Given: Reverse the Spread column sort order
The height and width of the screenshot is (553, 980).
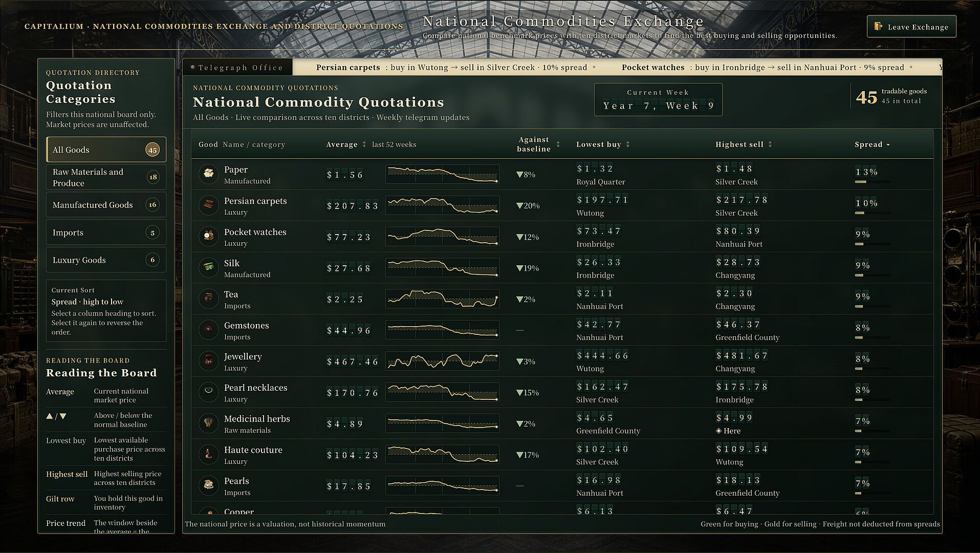Looking at the screenshot, I should click(873, 144).
